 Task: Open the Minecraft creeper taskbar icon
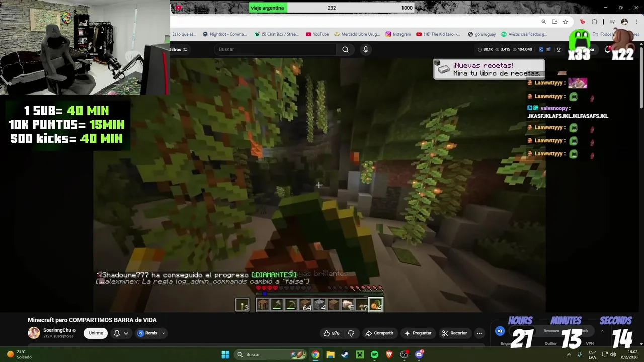360,354
